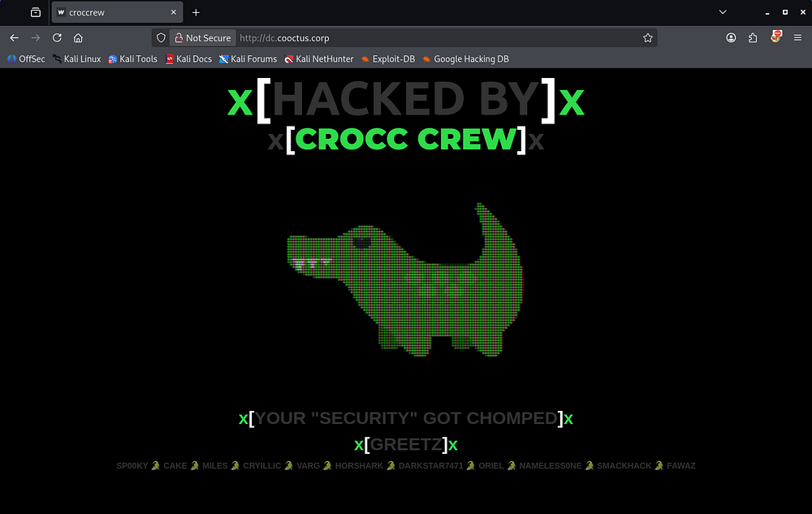Click the URL address bar field
The image size is (812, 514).
coord(438,38)
